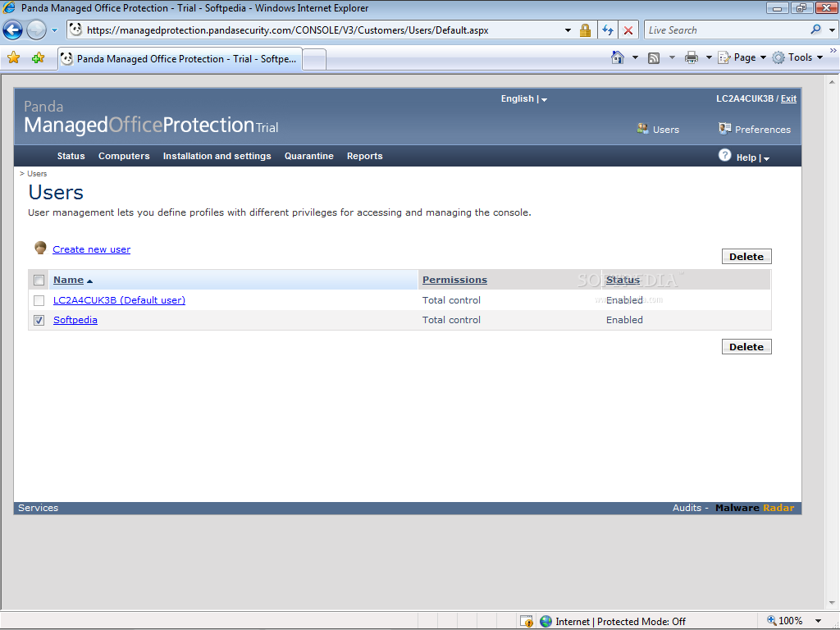Click the Users icon in the header

pos(642,129)
